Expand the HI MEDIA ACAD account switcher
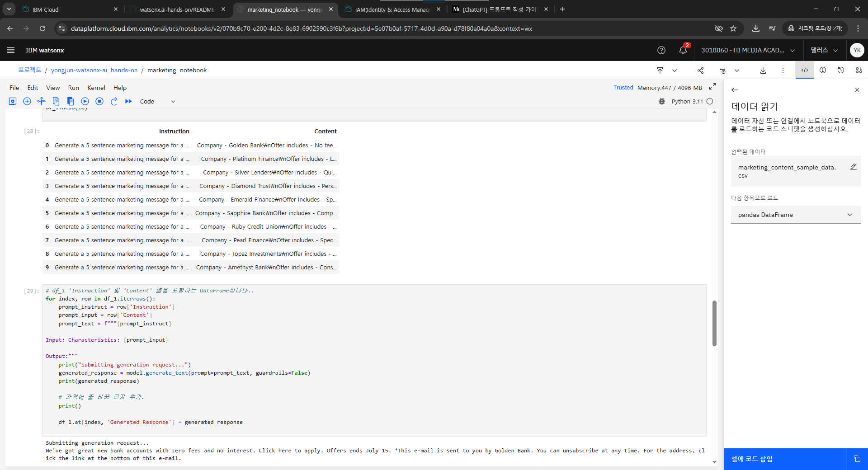Screen dimensions: 868x470 pos(748,50)
